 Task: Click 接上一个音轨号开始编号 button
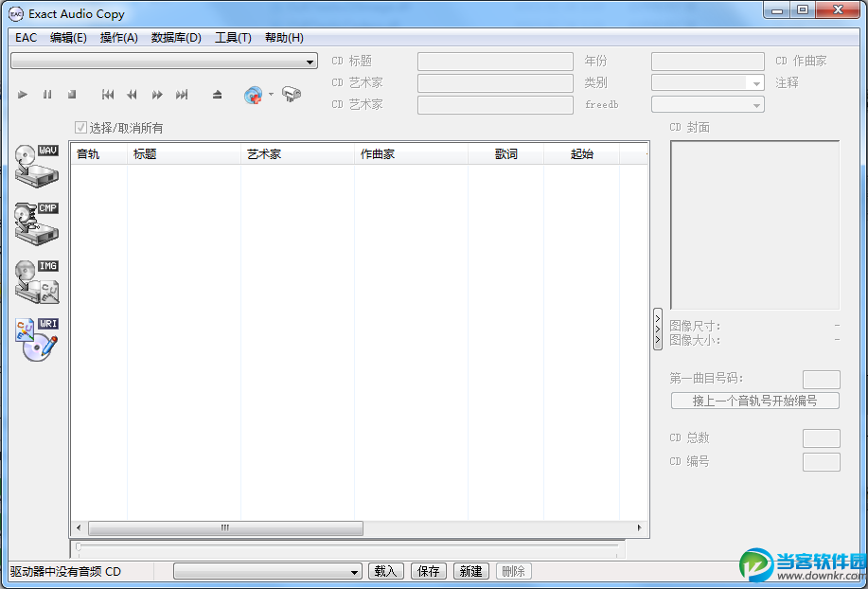pyautogui.click(x=755, y=401)
